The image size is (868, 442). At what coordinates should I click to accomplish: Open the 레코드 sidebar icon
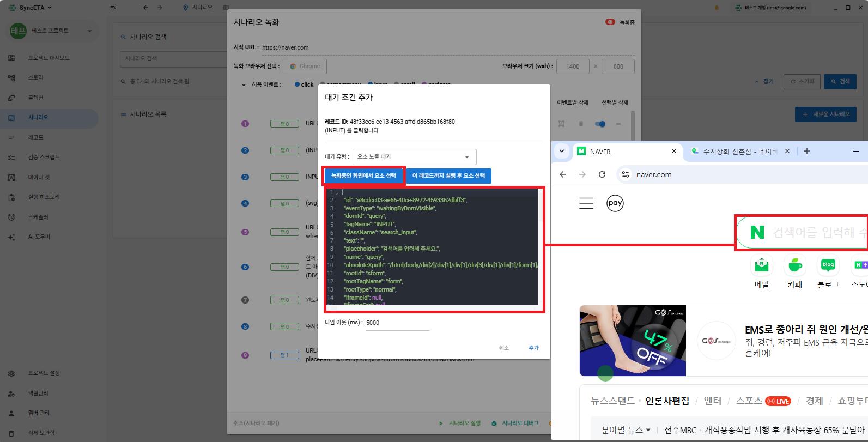[x=11, y=137]
